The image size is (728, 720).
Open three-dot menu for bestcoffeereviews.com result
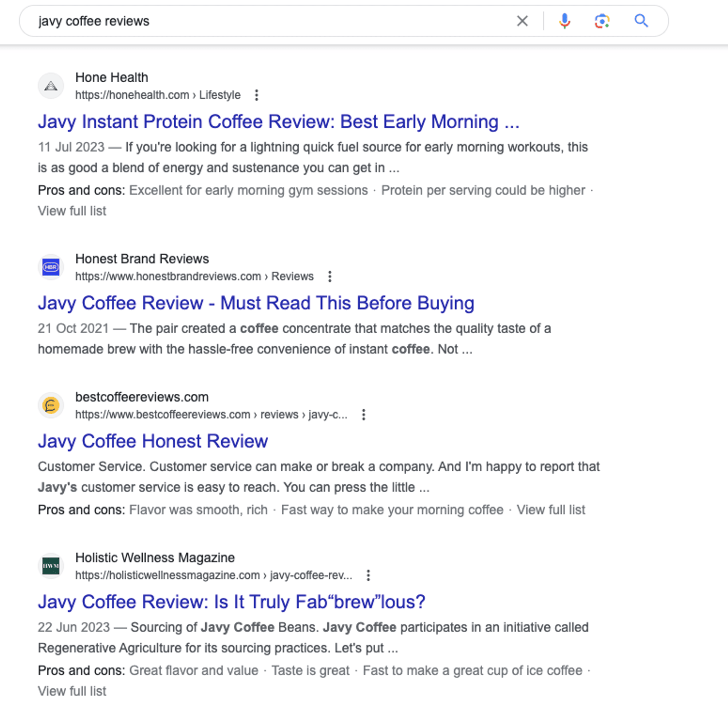click(x=364, y=415)
